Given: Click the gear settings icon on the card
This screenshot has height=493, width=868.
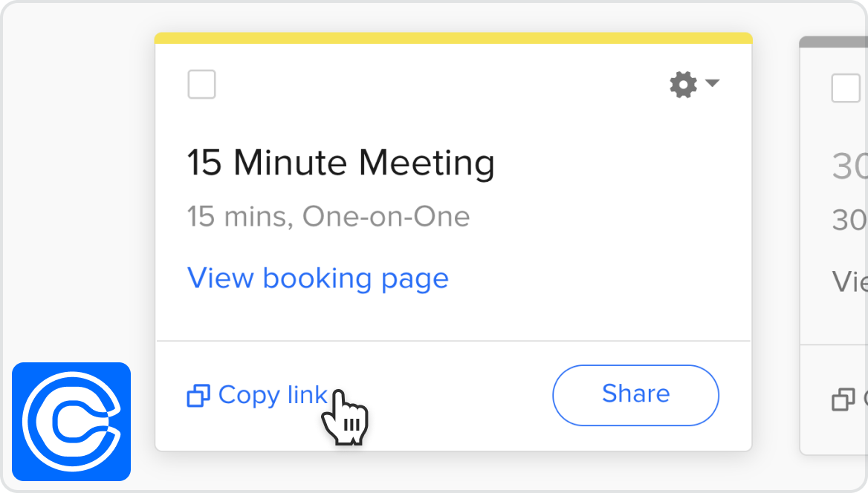Looking at the screenshot, I should 683,84.
